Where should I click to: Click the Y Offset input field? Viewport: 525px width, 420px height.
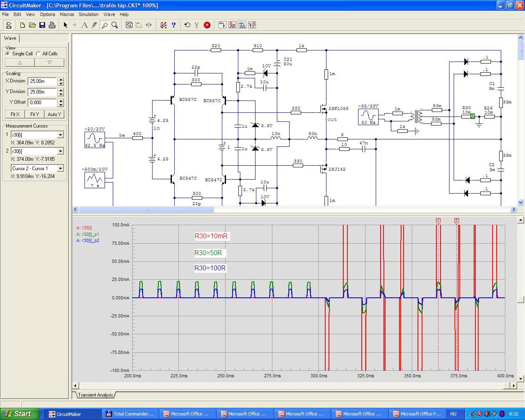42,103
